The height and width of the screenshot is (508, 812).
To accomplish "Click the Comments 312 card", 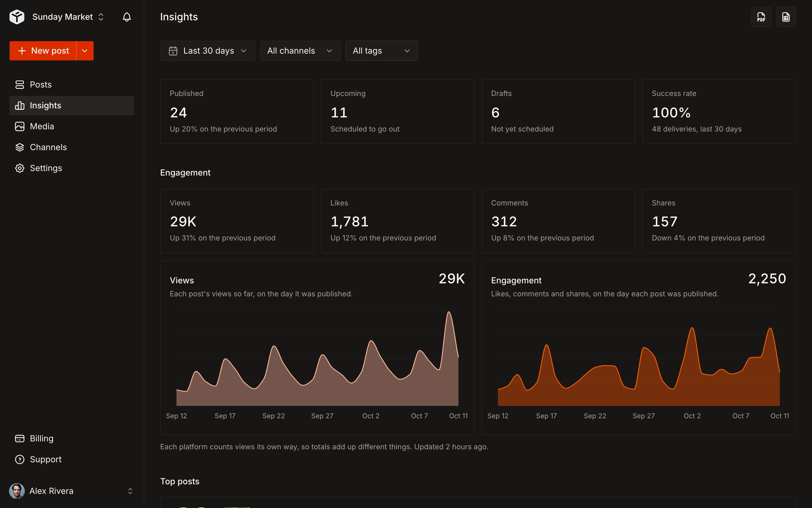I will coord(558,221).
